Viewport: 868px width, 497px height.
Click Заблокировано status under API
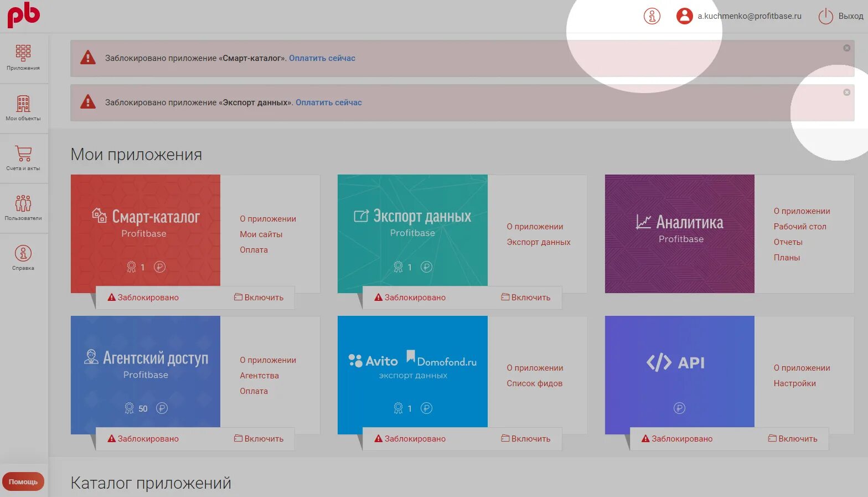click(x=677, y=439)
